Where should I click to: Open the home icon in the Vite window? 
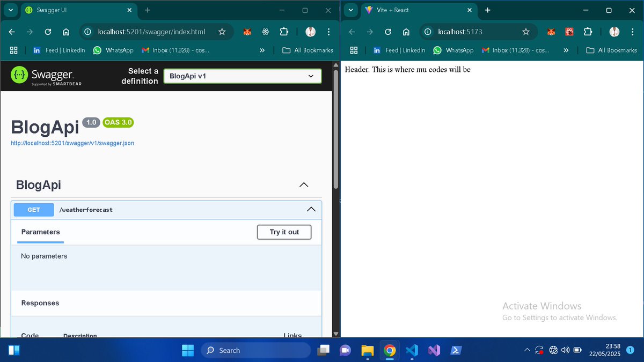(x=406, y=32)
